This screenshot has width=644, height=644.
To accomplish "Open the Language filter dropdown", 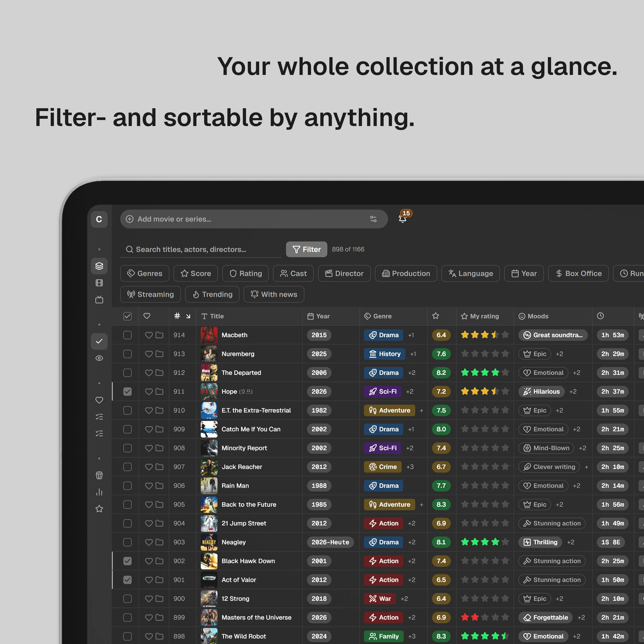I will pyautogui.click(x=471, y=273).
